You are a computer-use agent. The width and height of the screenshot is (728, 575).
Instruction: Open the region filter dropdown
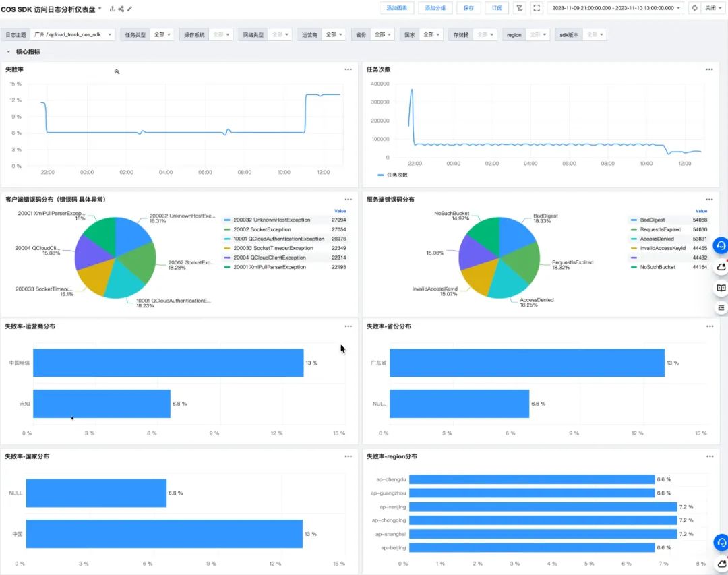click(x=538, y=34)
